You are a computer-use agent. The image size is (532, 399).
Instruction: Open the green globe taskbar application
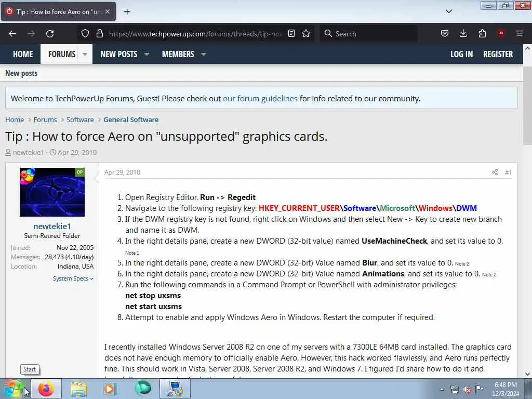pyautogui.click(x=143, y=389)
